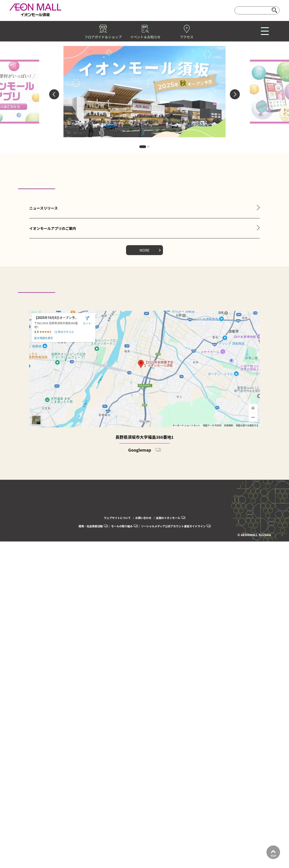Select the first carousel indicator dot
Screen dimensions: 289x868
pos(143,146)
